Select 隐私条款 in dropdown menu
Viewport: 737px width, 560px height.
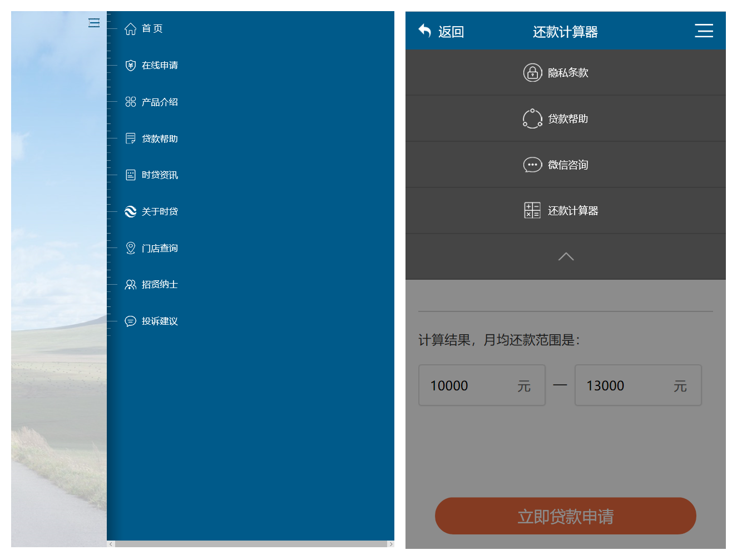coord(566,73)
